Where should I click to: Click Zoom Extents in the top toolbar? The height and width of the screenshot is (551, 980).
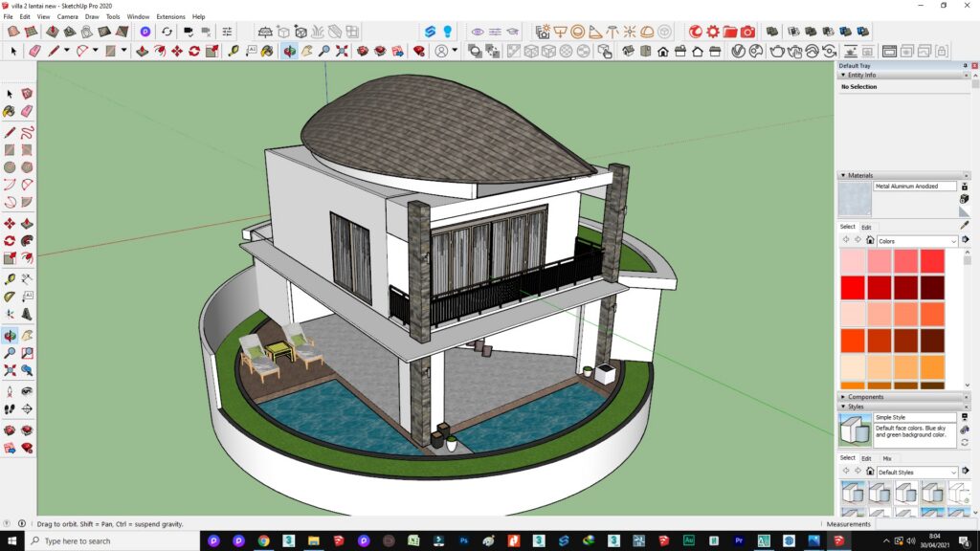(342, 52)
